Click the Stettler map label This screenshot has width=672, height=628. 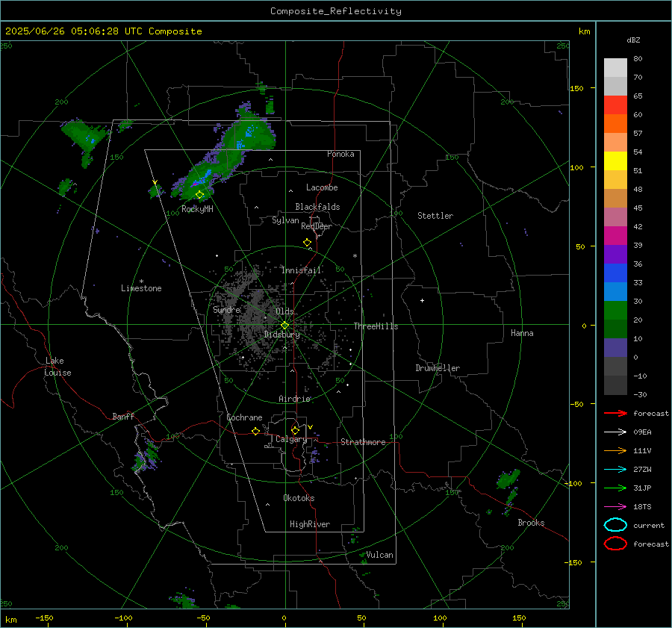[x=435, y=216]
